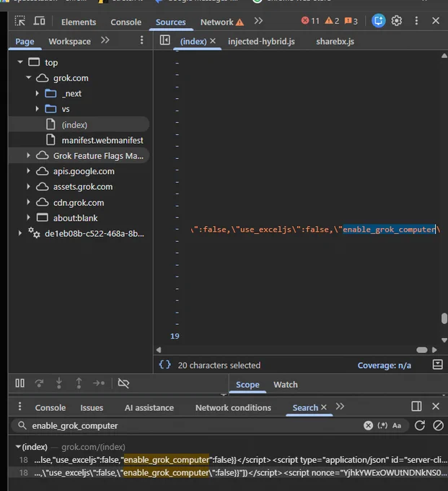The height and width of the screenshot is (491, 448).
Task: Expand the cdn.grok.com node
Action: tap(28, 202)
